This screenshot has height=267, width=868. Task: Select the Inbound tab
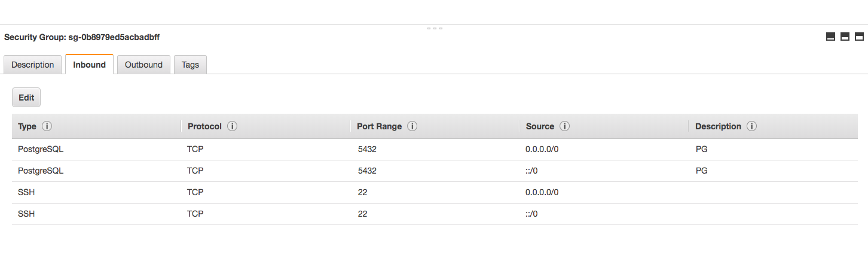pos(89,65)
